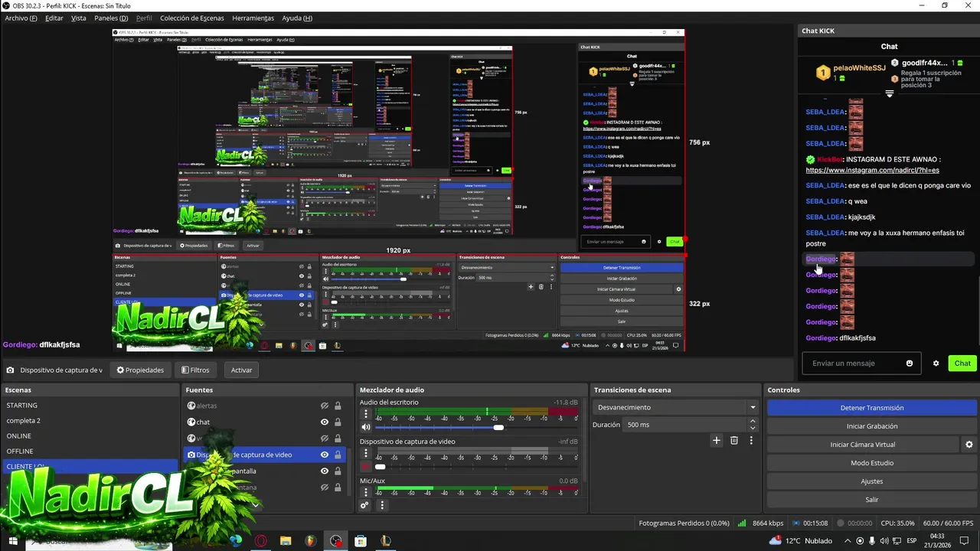Image resolution: width=980 pixels, height=551 pixels.
Task: Open advanced audio properties gears icon
Action: [x=364, y=505]
